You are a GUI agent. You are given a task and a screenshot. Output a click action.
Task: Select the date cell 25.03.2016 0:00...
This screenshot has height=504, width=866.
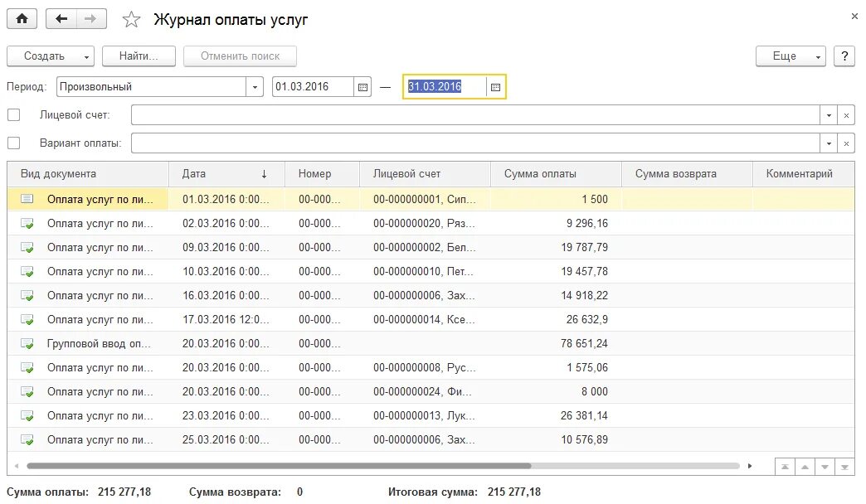coord(226,440)
